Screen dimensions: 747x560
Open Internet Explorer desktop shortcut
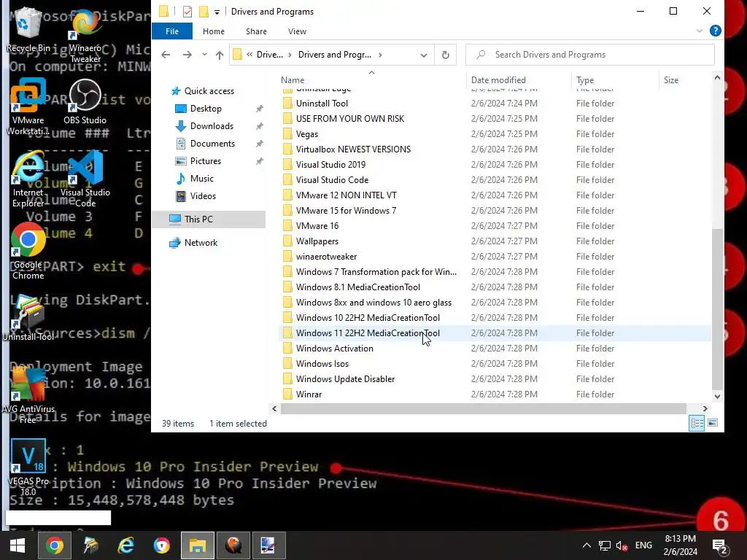[x=28, y=179]
